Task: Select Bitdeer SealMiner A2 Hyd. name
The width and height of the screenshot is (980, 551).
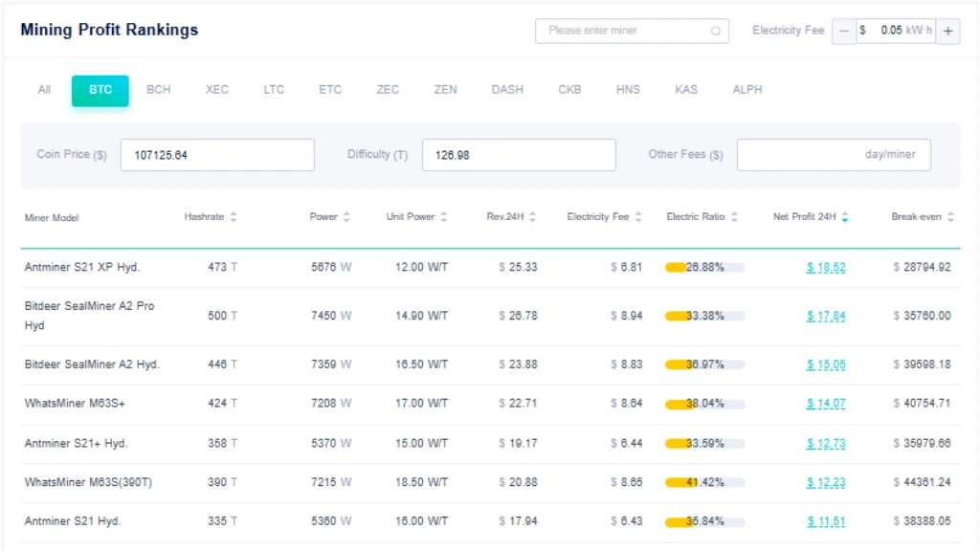Action: pos(92,364)
